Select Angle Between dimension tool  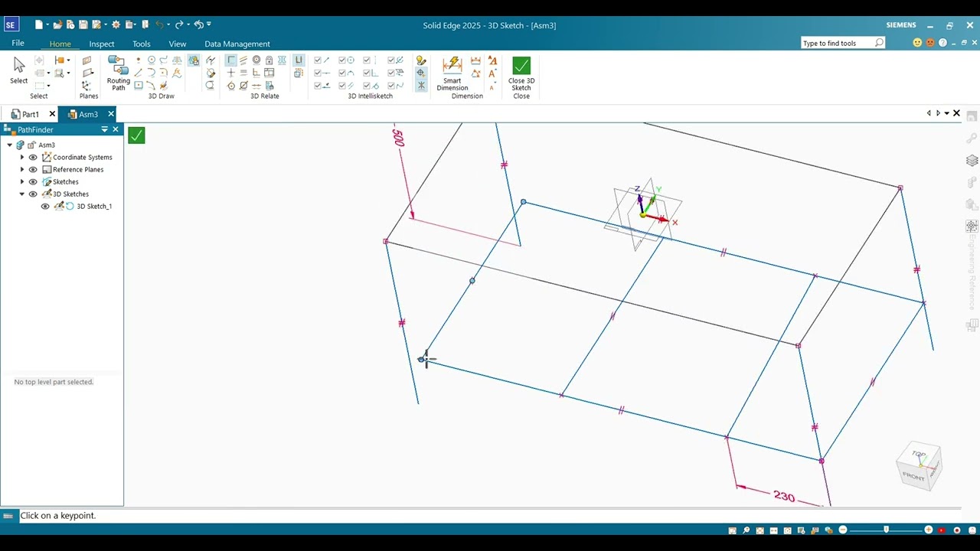point(475,73)
